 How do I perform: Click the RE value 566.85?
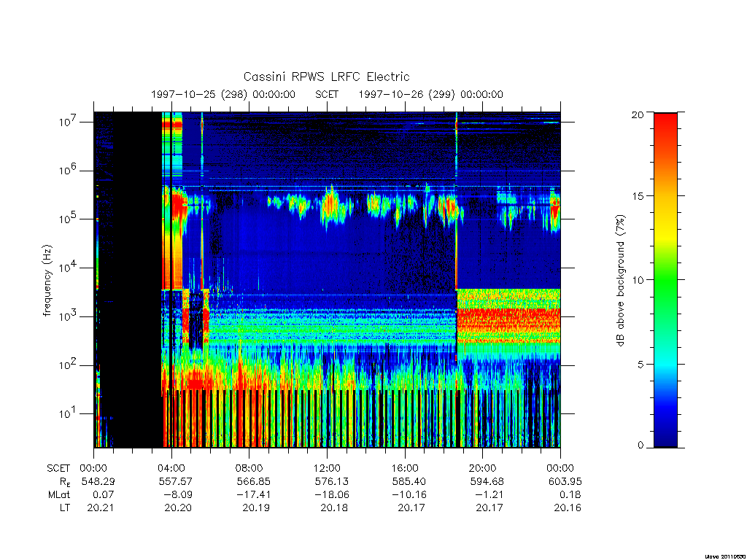[x=253, y=481]
